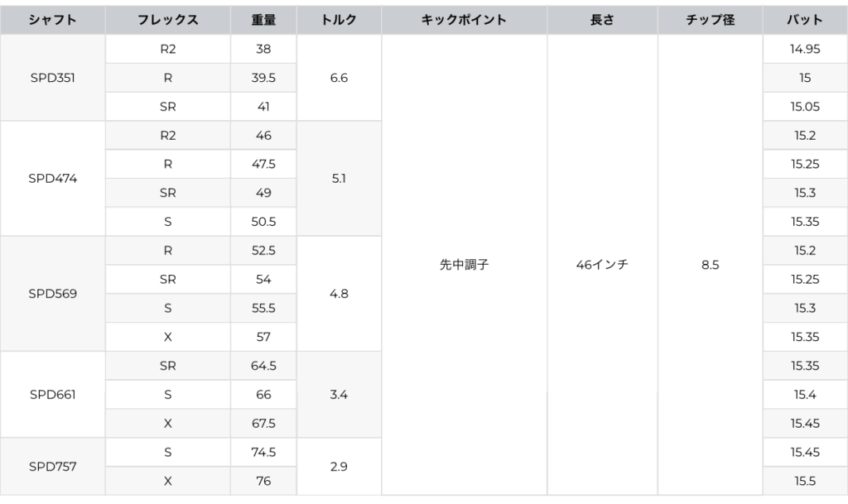Viewport: 848px width, 504px height.
Task: Click the チップ径 column header
Action: [x=710, y=20]
